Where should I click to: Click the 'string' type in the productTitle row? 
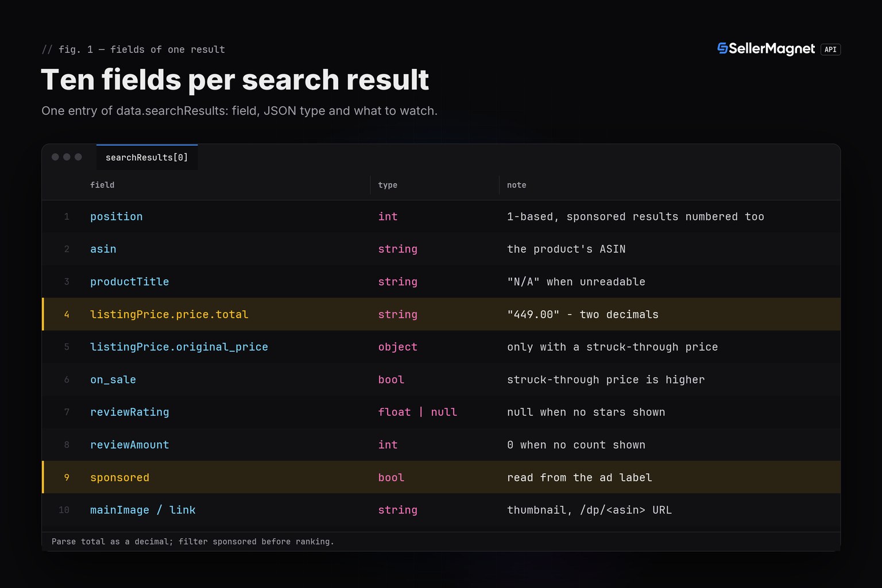[398, 282]
